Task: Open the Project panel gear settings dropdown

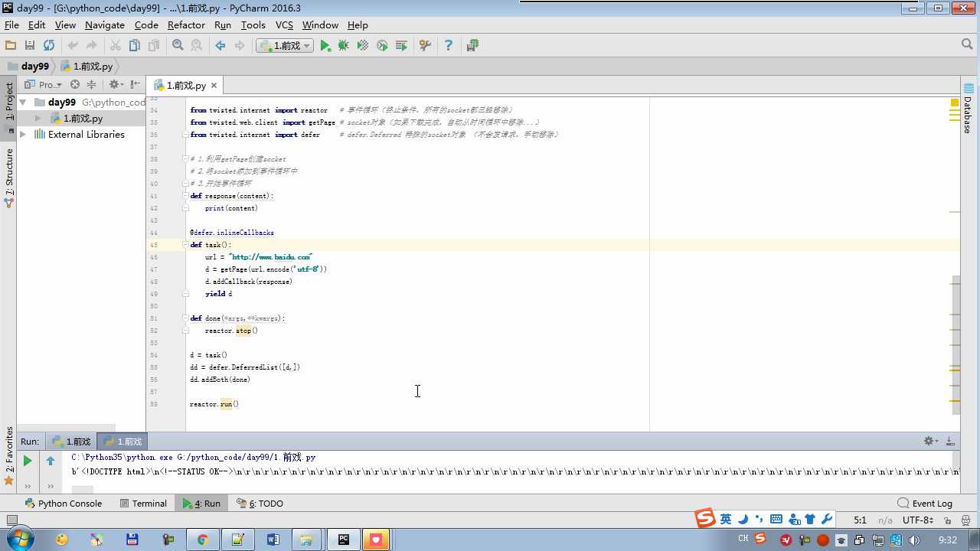Action: (116, 85)
